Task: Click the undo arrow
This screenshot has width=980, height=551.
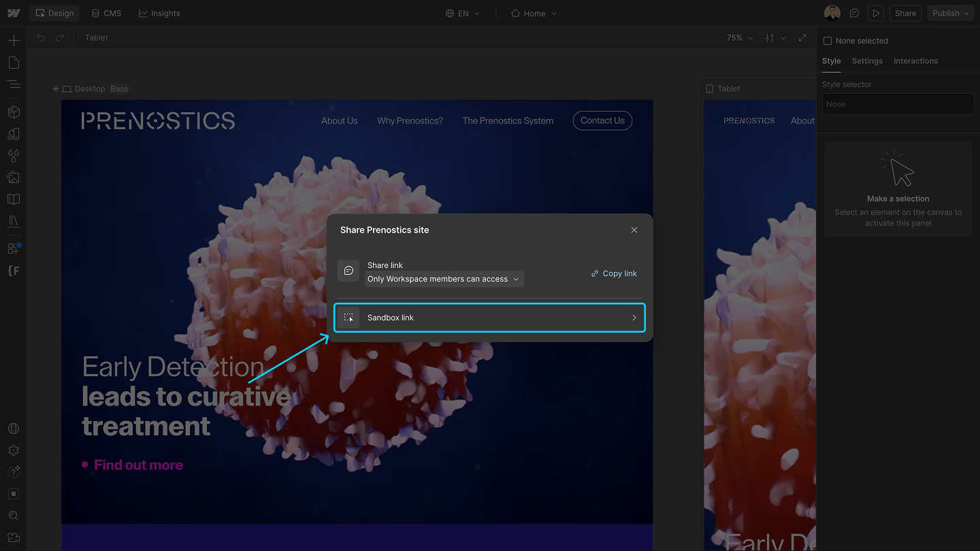Action: [x=41, y=37]
